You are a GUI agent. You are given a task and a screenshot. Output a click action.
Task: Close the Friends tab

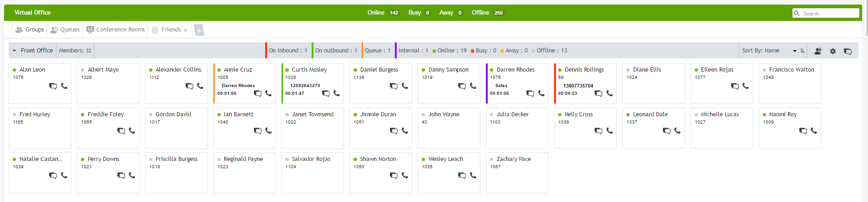[x=186, y=31]
